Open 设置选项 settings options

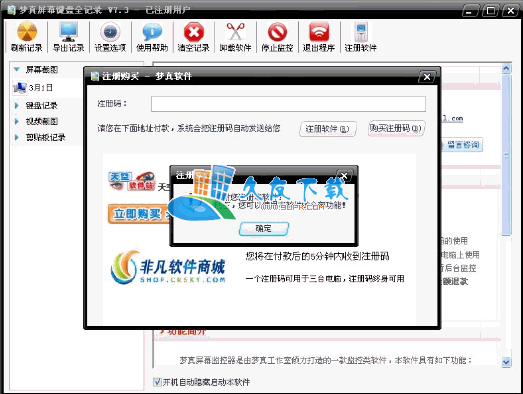[x=110, y=37]
